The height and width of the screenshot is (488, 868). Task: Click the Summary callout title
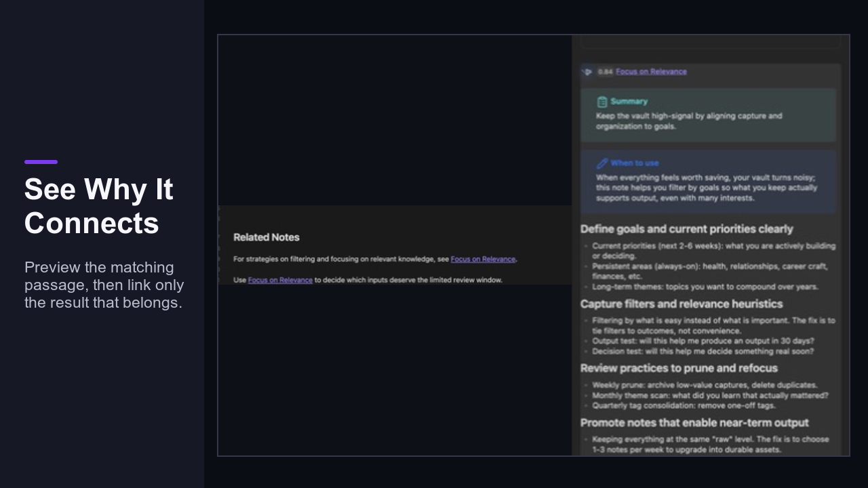point(629,102)
